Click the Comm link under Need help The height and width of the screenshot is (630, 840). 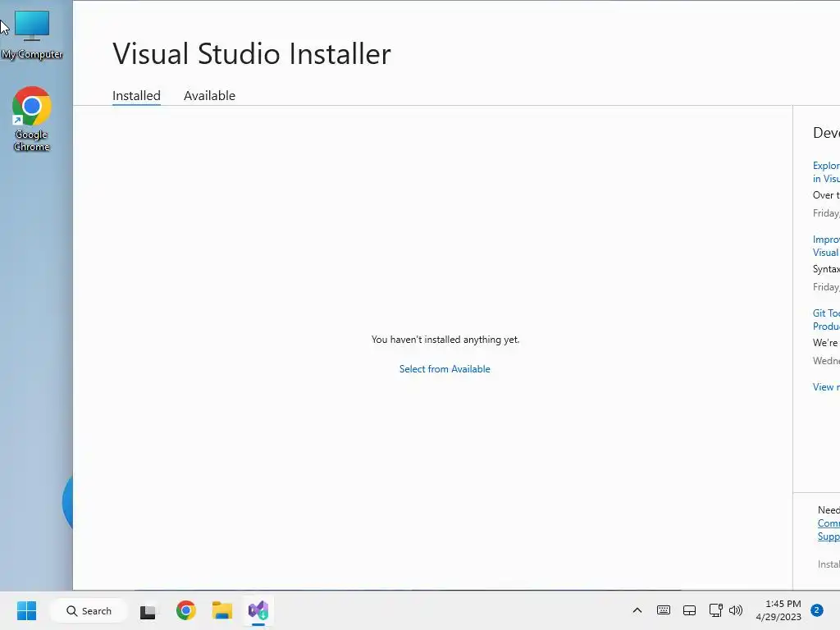coord(829,523)
